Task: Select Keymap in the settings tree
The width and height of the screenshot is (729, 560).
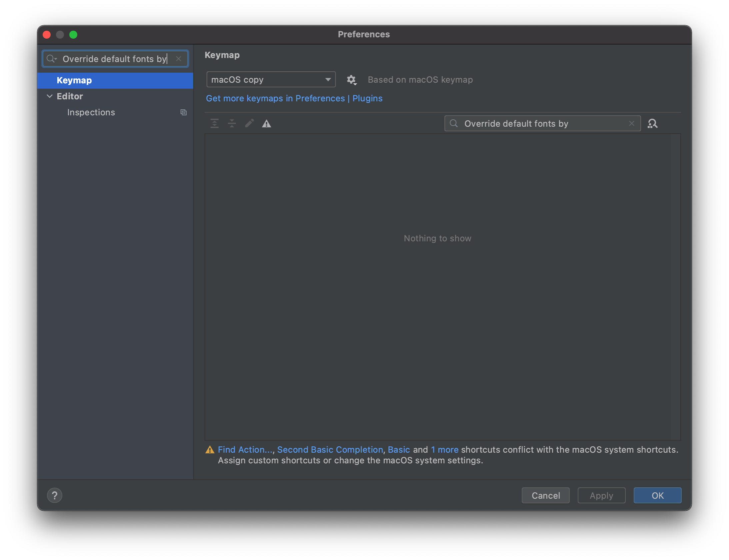Action: (x=115, y=80)
